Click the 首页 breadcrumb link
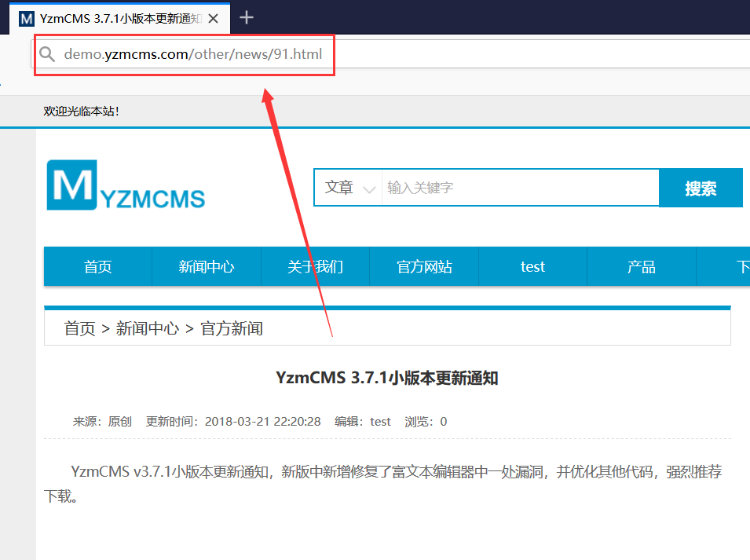This screenshot has width=750, height=560. coord(80,328)
